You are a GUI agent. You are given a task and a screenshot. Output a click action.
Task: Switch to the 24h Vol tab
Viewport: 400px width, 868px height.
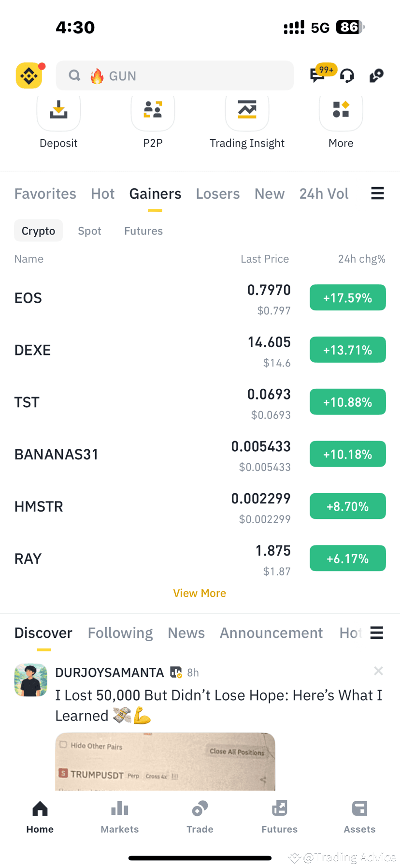pos(324,193)
